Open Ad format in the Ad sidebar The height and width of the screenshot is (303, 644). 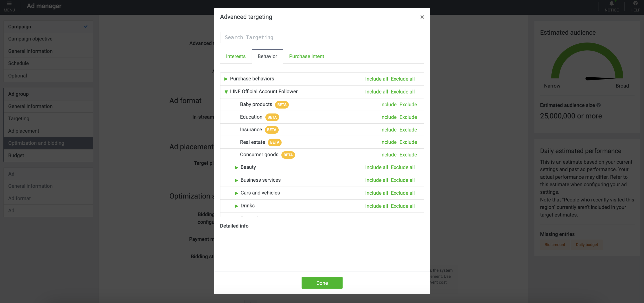coord(48,198)
